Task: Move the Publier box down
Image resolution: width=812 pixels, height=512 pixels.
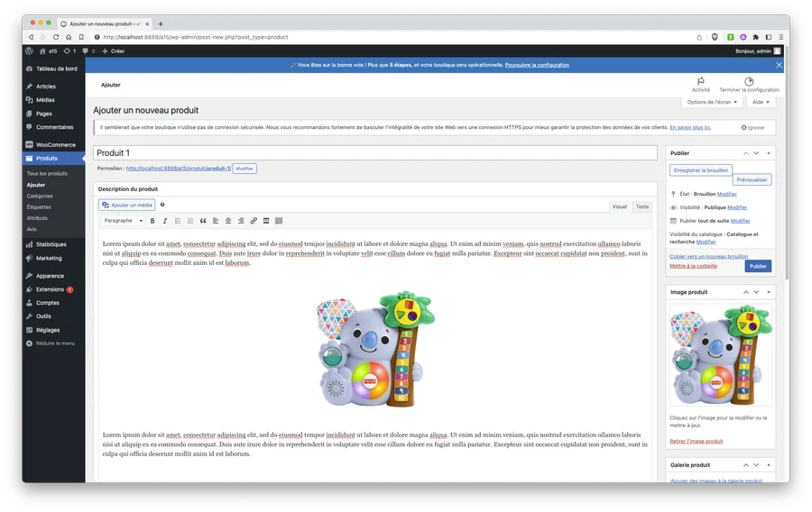Action: [x=756, y=153]
